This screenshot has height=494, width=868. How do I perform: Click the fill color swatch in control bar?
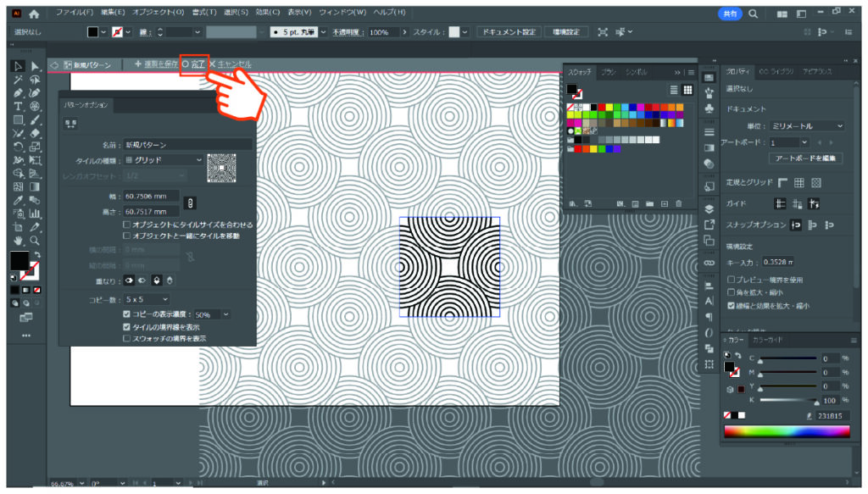[93, 32]
